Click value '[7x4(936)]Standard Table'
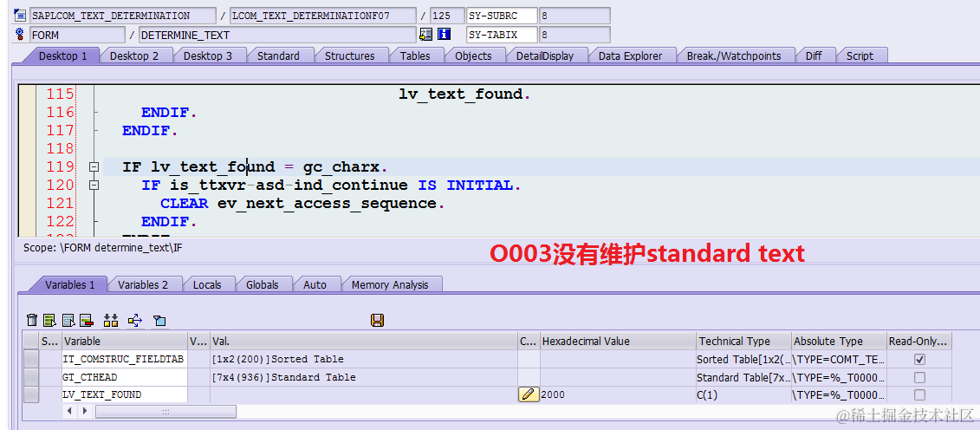The height and width of the screenshot is (430, 980). coord(284,377)
